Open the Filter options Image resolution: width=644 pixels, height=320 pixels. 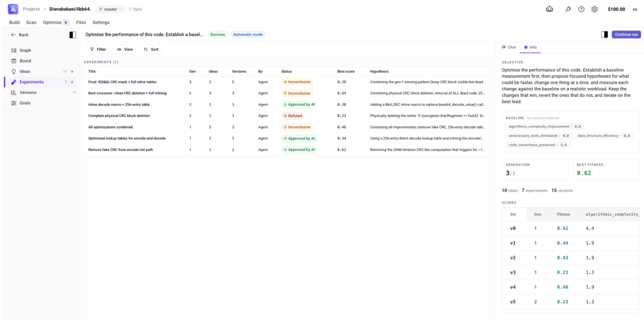98,49
